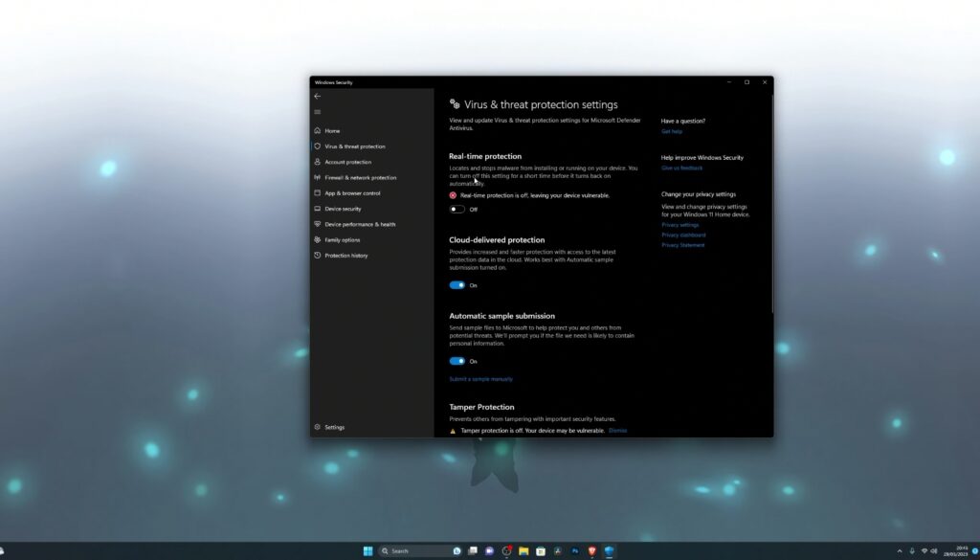980x560 pixels.
Task: Open Device security
Action: [x=343, y=209]
